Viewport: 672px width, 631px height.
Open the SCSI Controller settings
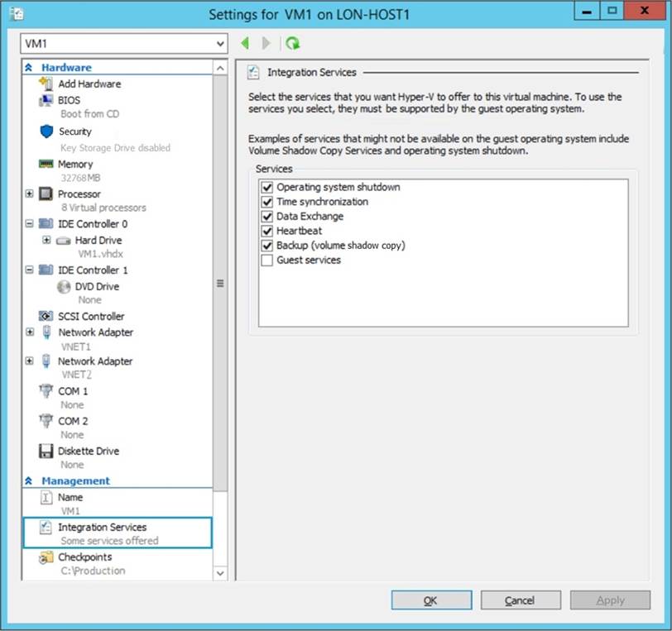click(91, 317)
